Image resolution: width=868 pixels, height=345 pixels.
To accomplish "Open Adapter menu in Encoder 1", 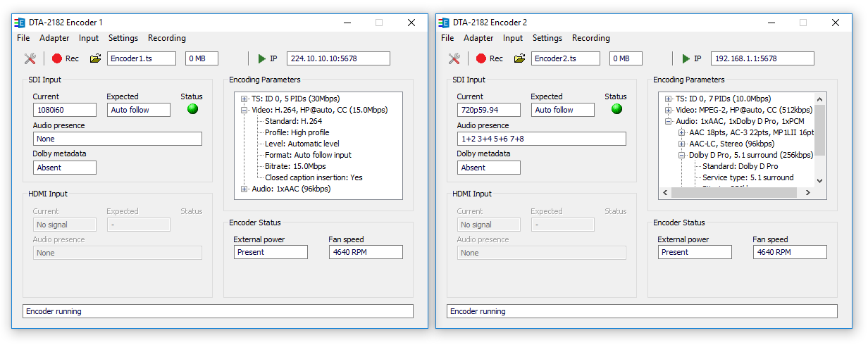I will [x=54, y=38].
